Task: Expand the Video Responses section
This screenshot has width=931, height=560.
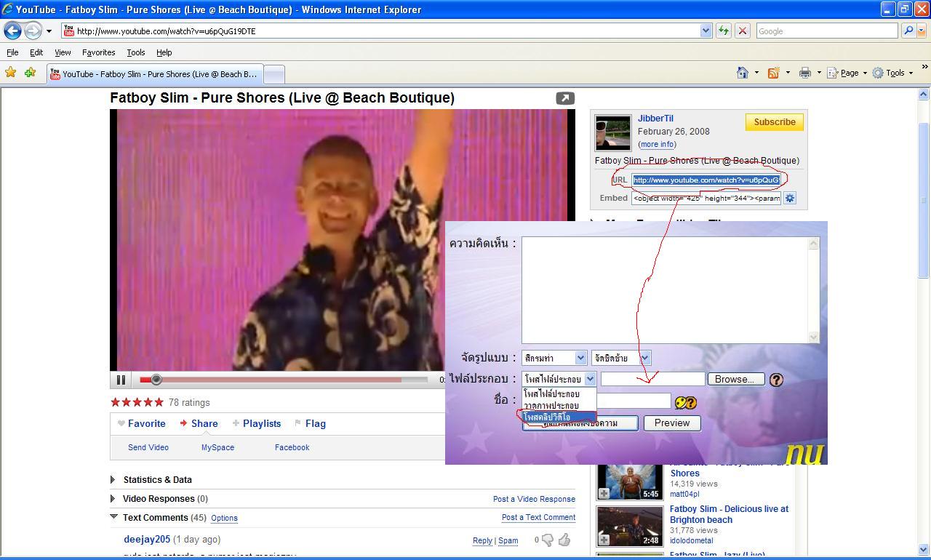Action: point(113,498)
